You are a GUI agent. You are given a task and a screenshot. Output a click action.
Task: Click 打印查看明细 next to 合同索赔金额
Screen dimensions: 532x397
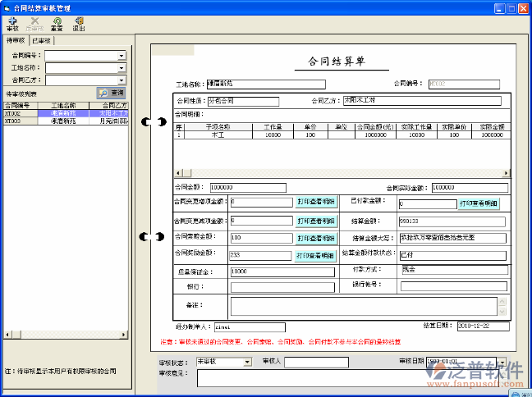pyautogui.click(x=316, y=238)
